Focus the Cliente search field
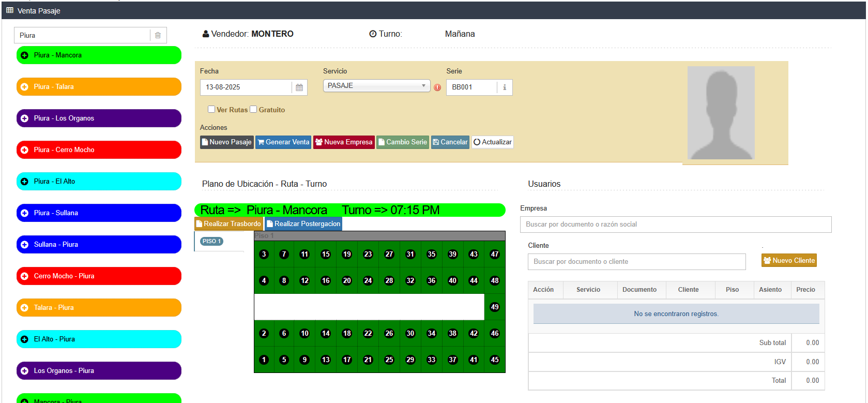The height and width of the screenshot is (403, 868). coord(637,262)
